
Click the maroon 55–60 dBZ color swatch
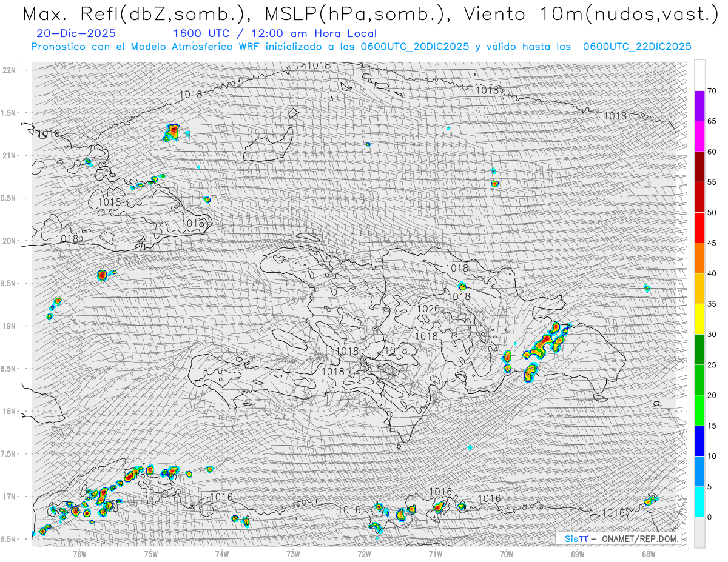pos(699,167)
